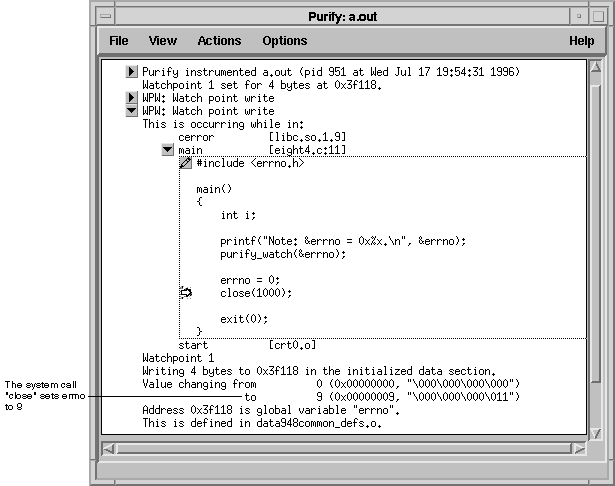
Task: Click the scroll down arrow
Action: 595,433
